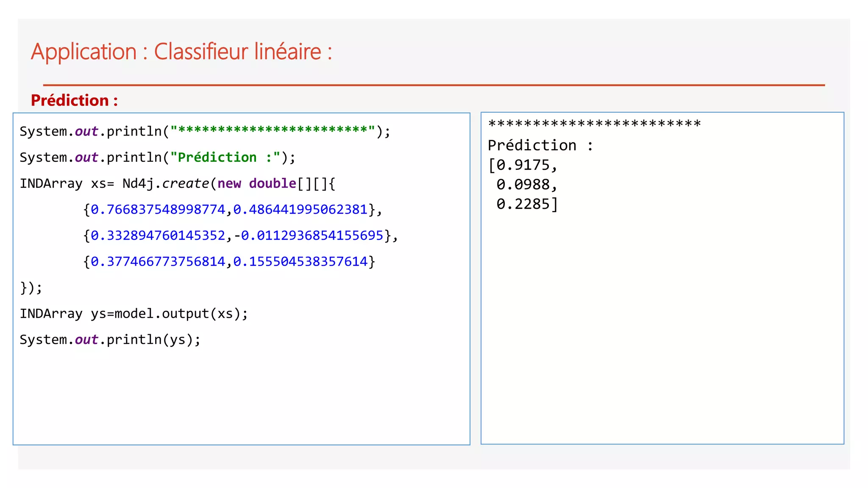Click the slide title 'Application : Classifieur linéaire'
Screen dimensions: 868x488
point(181,52)
